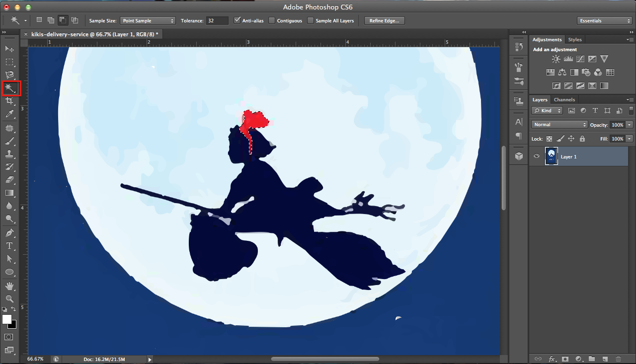Viewport: 636px width, 364px height.
Task: Choose Add to selection mode
Action: (x=51, y=20)
